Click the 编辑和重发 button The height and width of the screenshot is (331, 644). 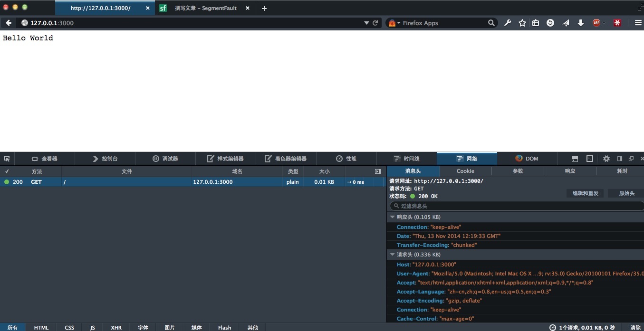[585, 193]
